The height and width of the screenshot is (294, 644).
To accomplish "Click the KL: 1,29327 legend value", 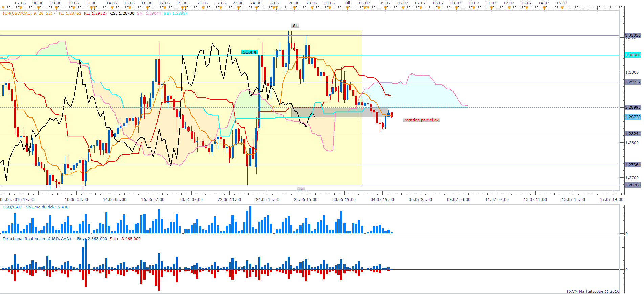I will (95, 13).
